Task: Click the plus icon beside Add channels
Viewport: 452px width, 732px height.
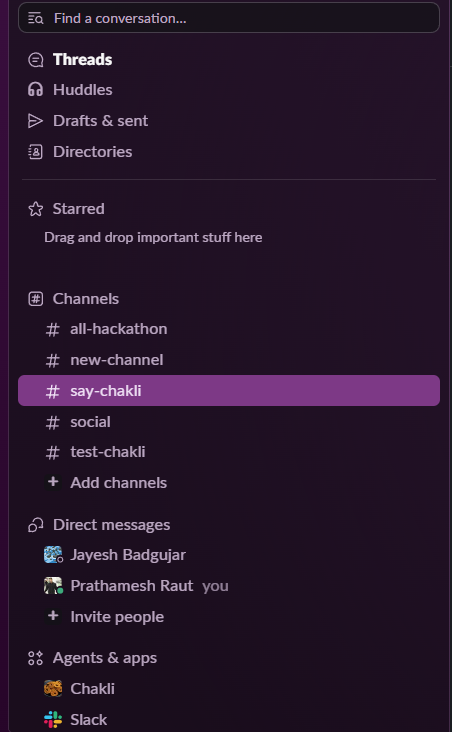Action: point(53,482)
